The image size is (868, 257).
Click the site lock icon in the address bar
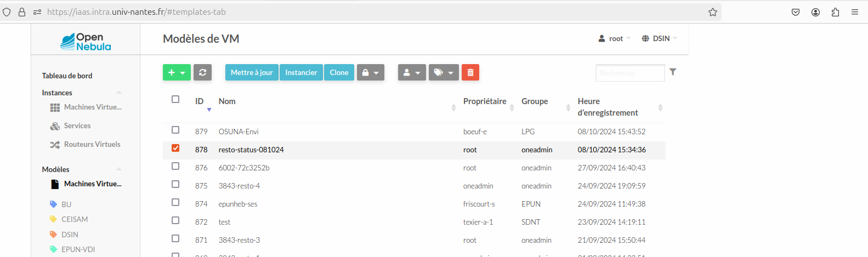(x=22, y=12)
